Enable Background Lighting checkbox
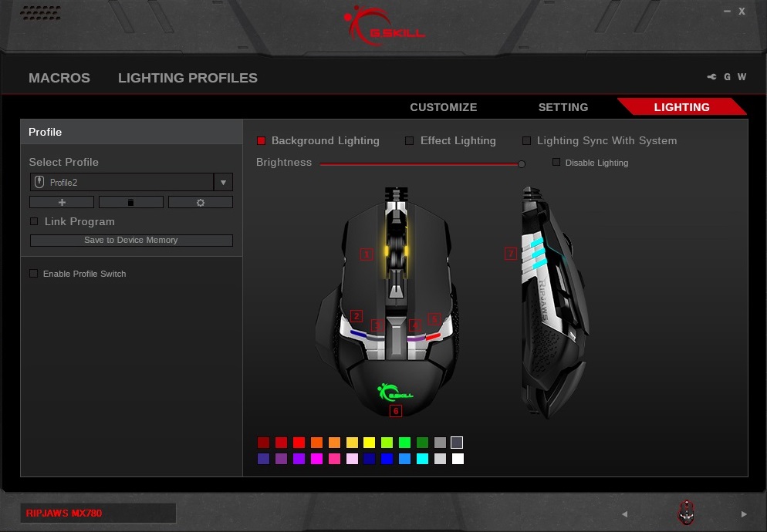 [262, 141]
